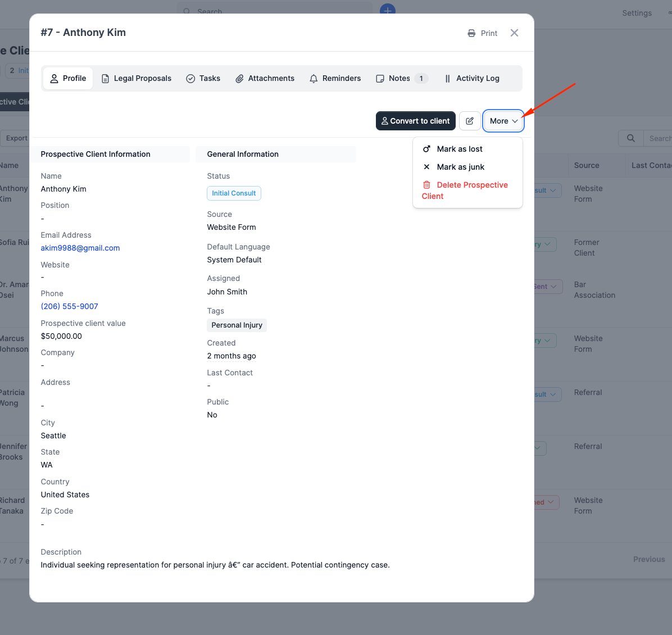Click the Prospective client value $50,000.00

point(61,336)
